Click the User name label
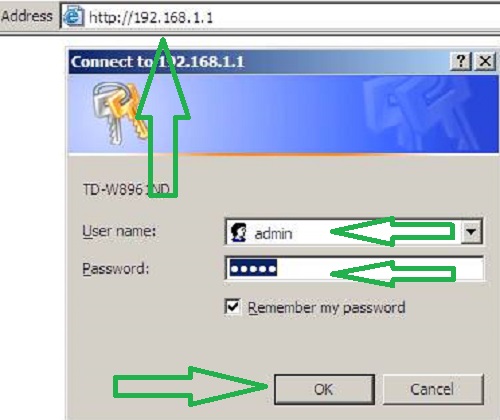This screenshot has width=500, height=420. pyautogui.click(x=119, y=231)
